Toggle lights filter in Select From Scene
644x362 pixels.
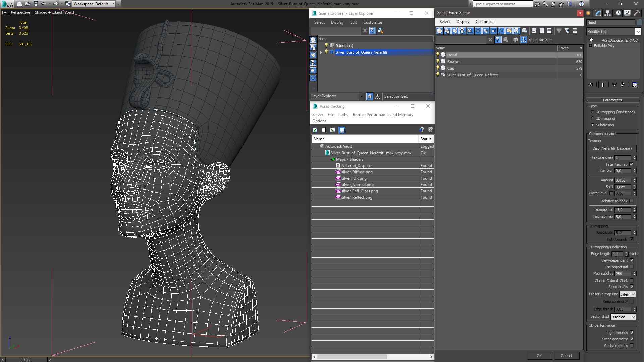click(x=455, y=31)
